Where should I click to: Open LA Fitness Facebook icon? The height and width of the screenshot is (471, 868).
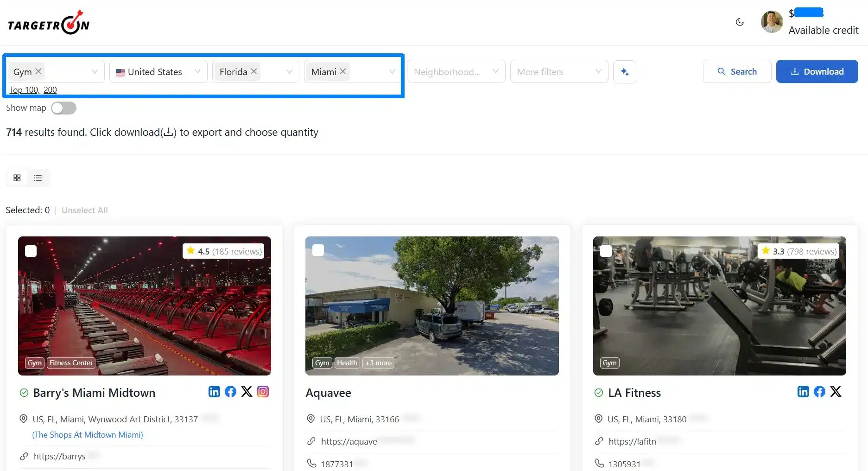[819, 392]
